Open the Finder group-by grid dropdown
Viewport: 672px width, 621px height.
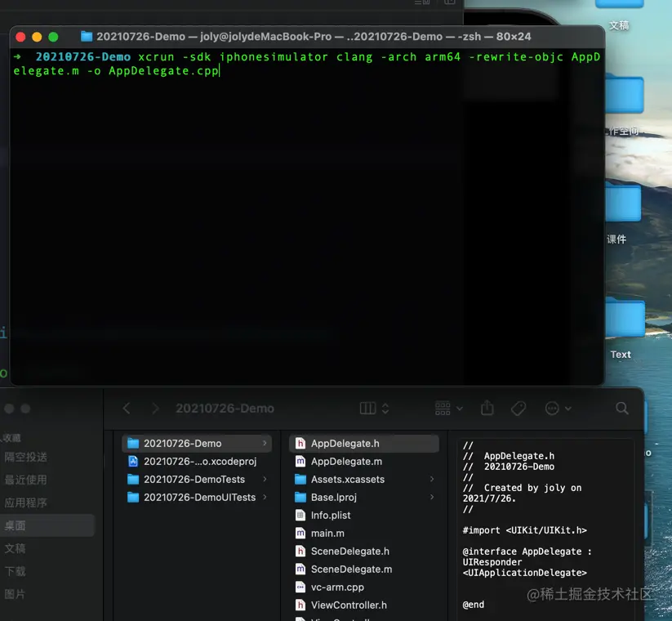448,409
